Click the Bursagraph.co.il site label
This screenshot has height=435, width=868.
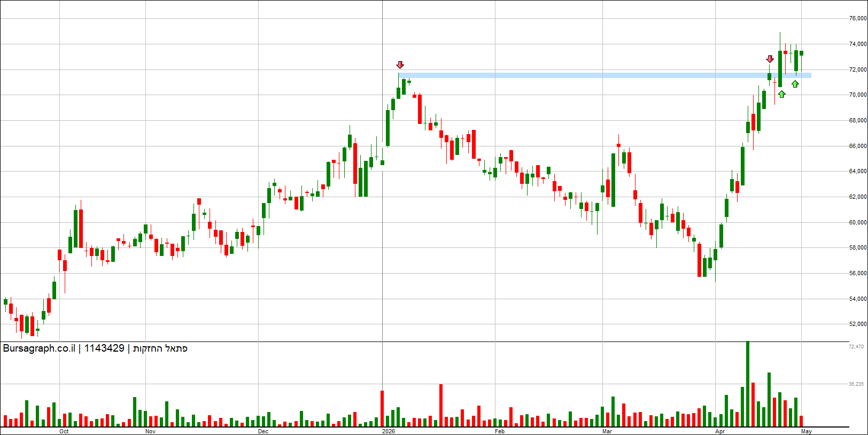pos(39,348)
